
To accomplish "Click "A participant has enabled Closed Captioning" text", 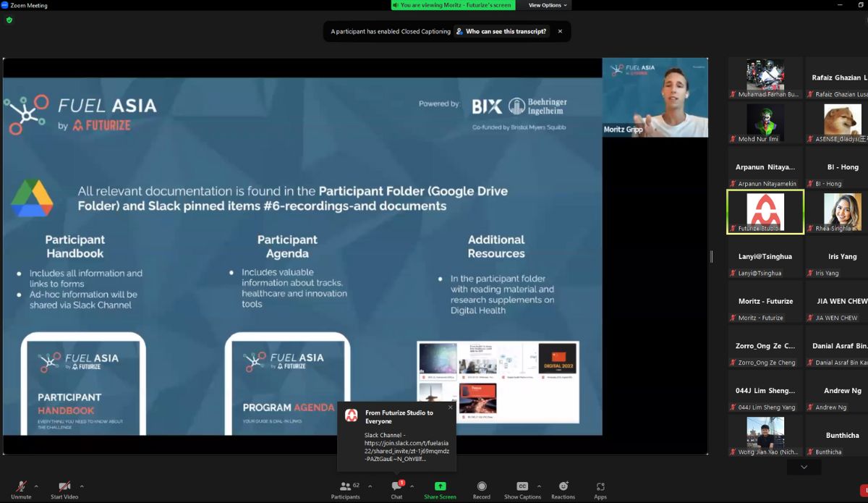I will [x=391, y=32].
